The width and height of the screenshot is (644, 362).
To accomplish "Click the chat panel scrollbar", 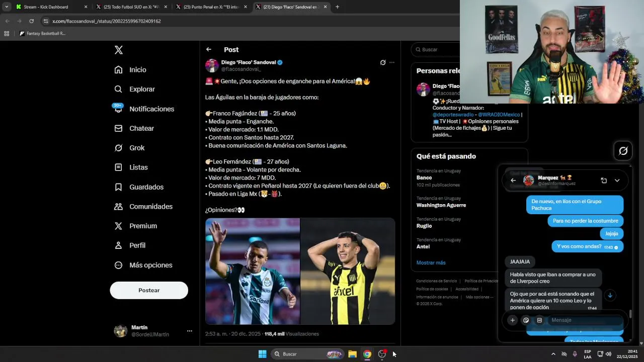I will (x=630, y=314).
